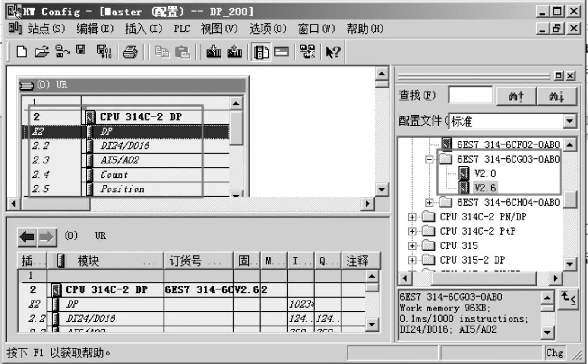The image size is (588, 364).
Task: Click the Upload from Module icon
Action: [234, 53]
